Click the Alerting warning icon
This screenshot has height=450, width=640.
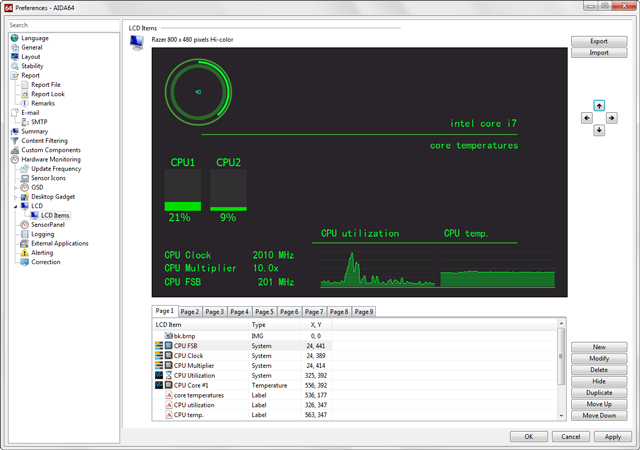[x=23, y=253]
